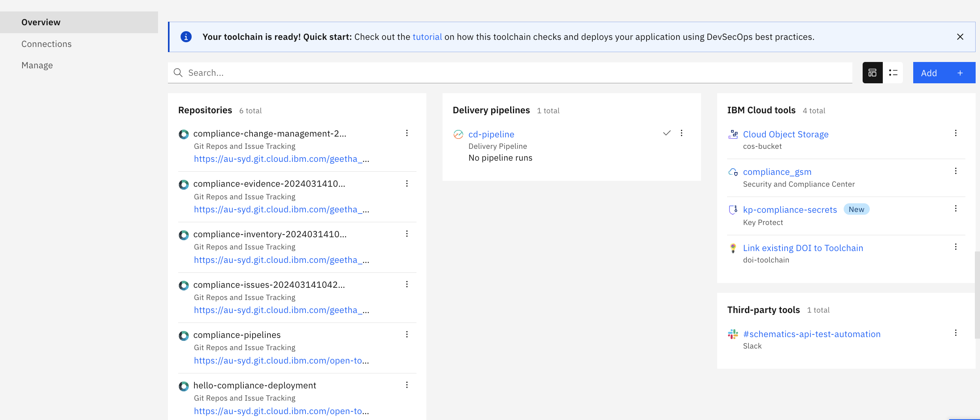
Task: Click the compliance_gsm Security and Compliance icon
Action: coord(733,172)
